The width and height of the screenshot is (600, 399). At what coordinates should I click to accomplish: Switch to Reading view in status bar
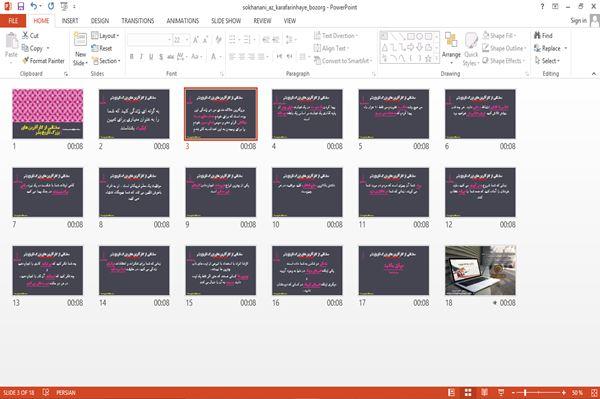[484, 392]
